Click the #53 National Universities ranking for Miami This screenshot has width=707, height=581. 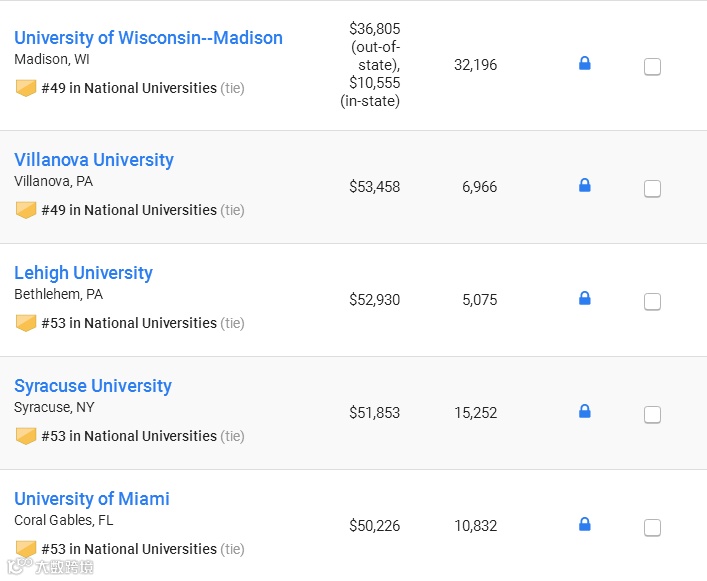click(129, 549)
